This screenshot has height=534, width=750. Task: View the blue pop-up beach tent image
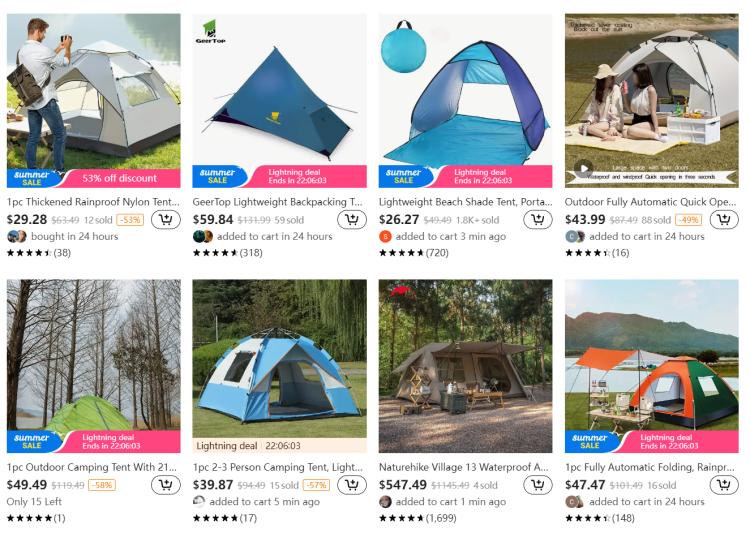(x=465, y=89)
